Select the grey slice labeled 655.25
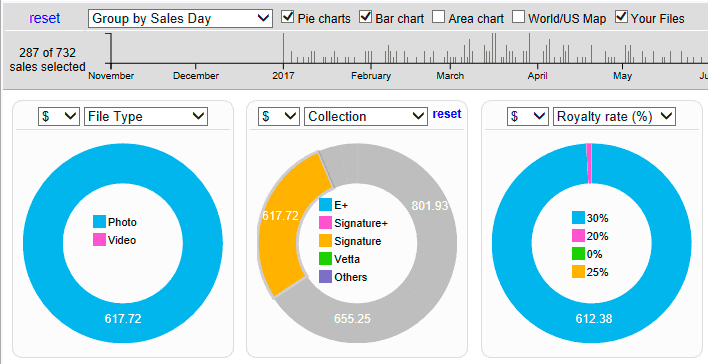Image resolution: width=708 pixels, height=364 pixels. coord(352,318)
